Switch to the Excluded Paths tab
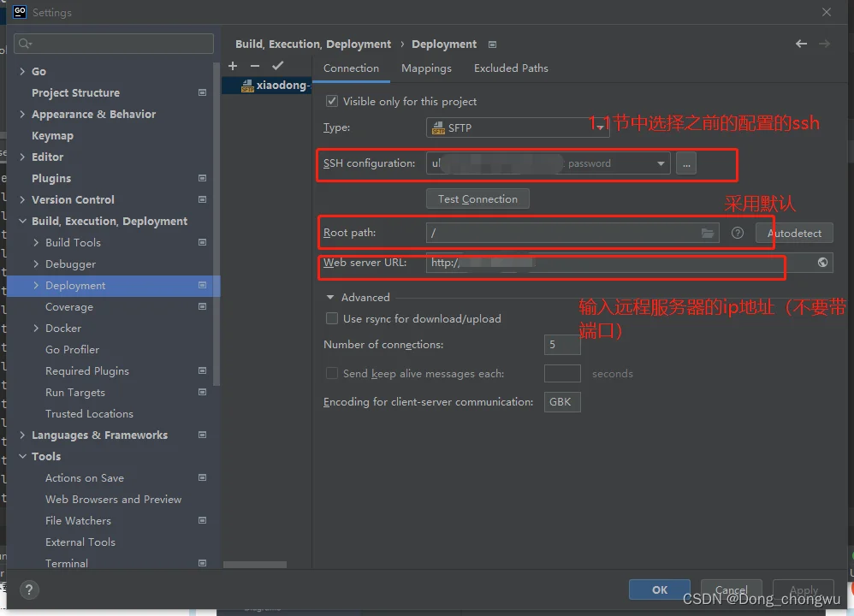Viewport: 854px width, 616px height. 511,68
